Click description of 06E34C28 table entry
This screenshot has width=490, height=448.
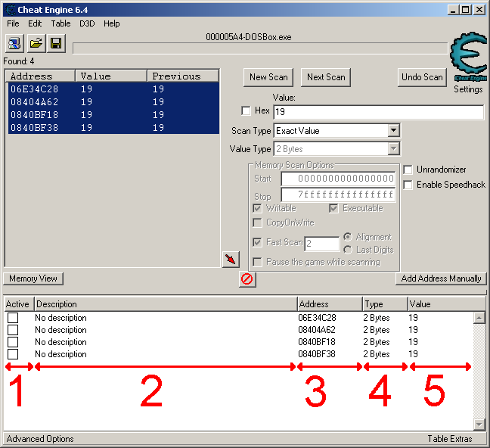coord(60,318)
